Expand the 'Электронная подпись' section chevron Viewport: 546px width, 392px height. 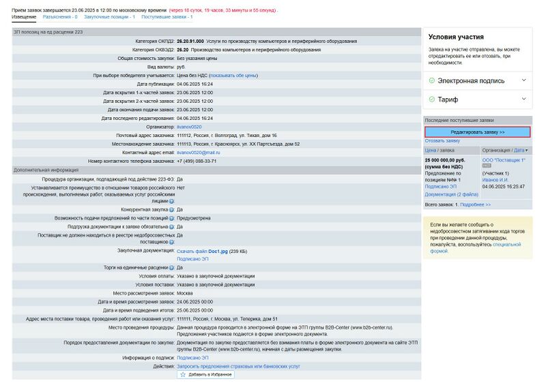point(523,80)
